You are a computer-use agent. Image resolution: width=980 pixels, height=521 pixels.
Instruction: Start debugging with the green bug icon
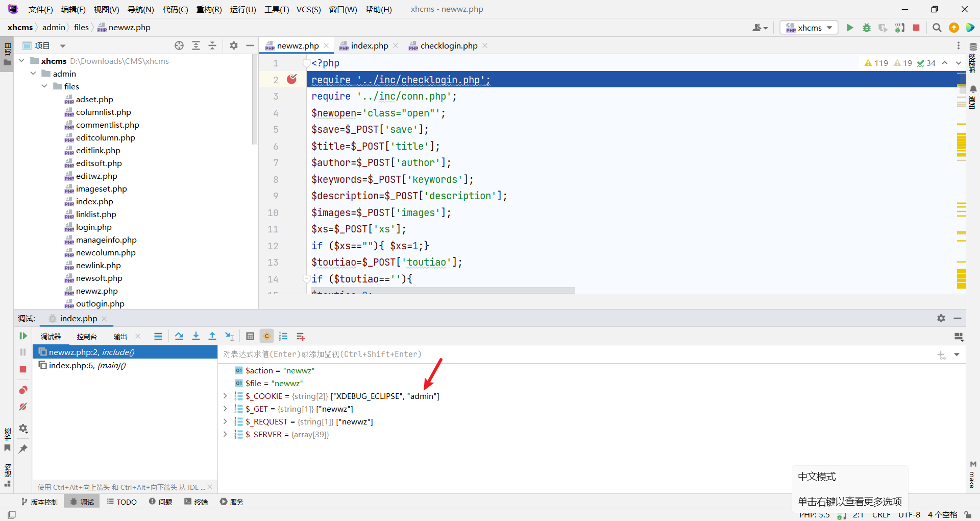[867, 28]
